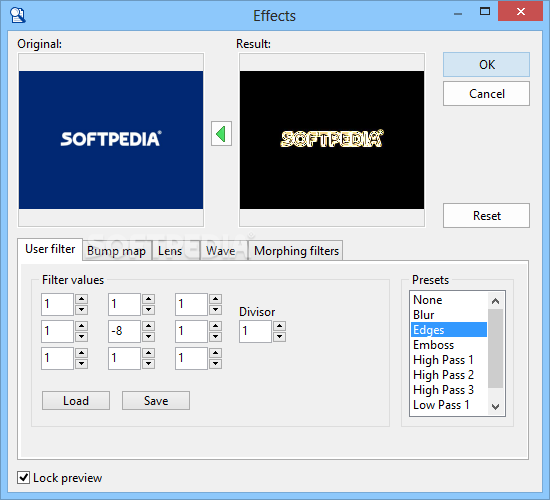The image size is (550, 500).
Task: Click the Reset button
Action: pos(487,215)
